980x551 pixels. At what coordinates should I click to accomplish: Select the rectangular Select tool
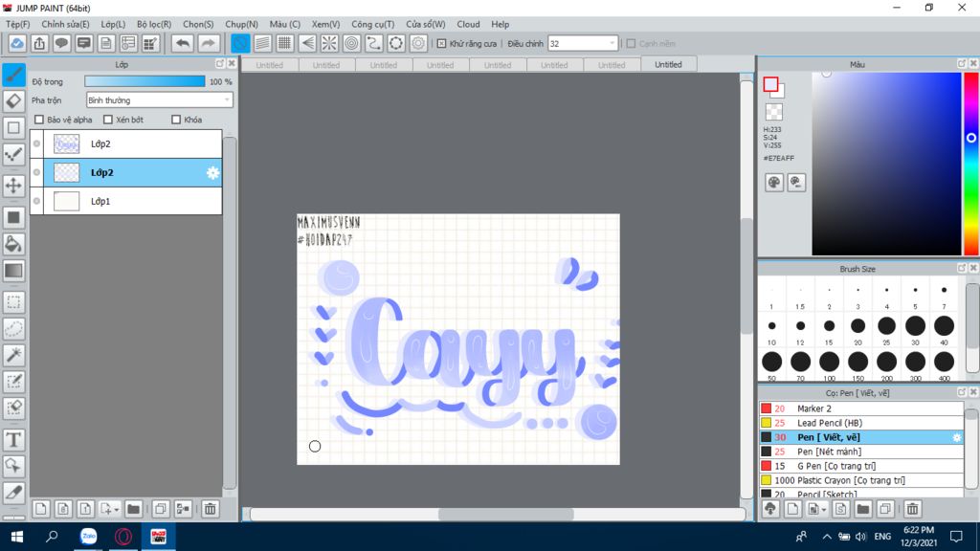point(13,302)
